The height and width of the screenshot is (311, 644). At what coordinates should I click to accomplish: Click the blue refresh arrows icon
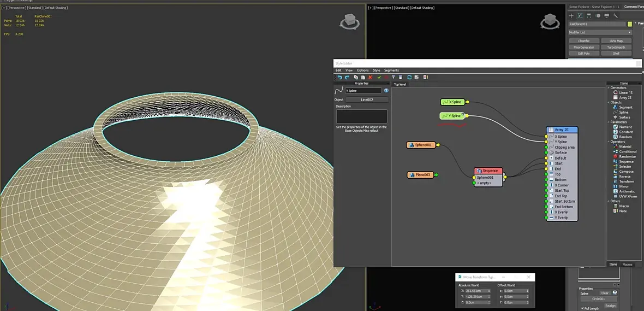(x=409, y=77)
